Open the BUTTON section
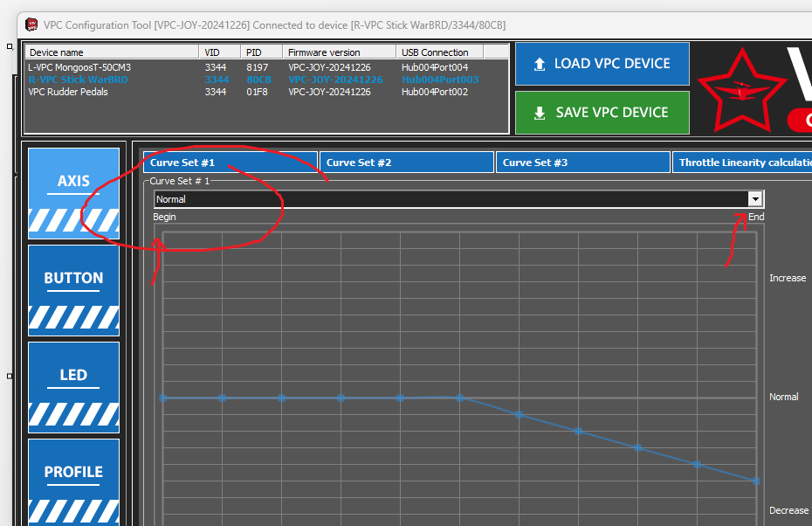 tap(73, 290)
